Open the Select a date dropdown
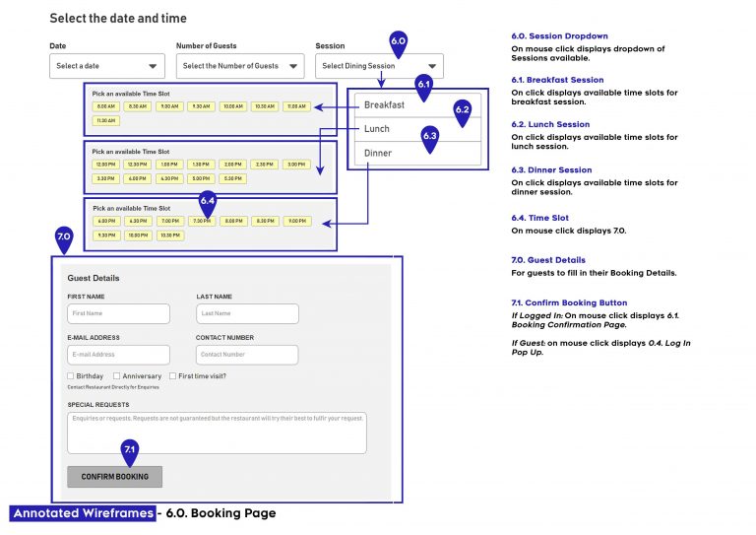The image size is (756, 535). (107, 66)
